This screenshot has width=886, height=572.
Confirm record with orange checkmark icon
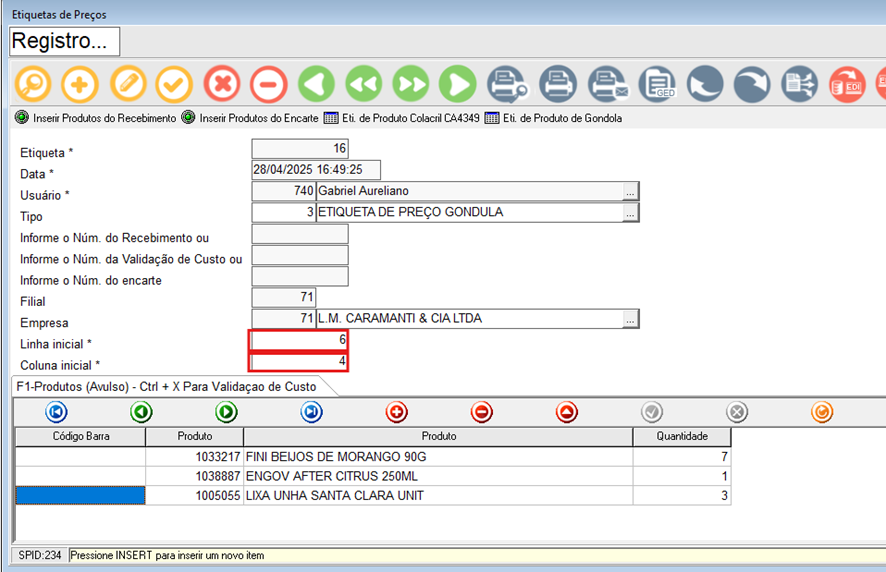pyautogui.click(x=175, y=84)
